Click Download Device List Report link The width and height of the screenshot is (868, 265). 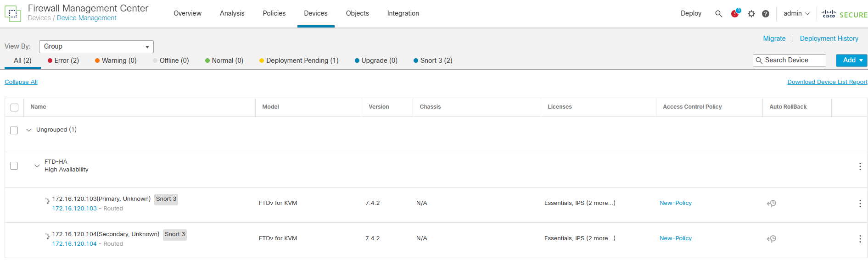point(827,82)
